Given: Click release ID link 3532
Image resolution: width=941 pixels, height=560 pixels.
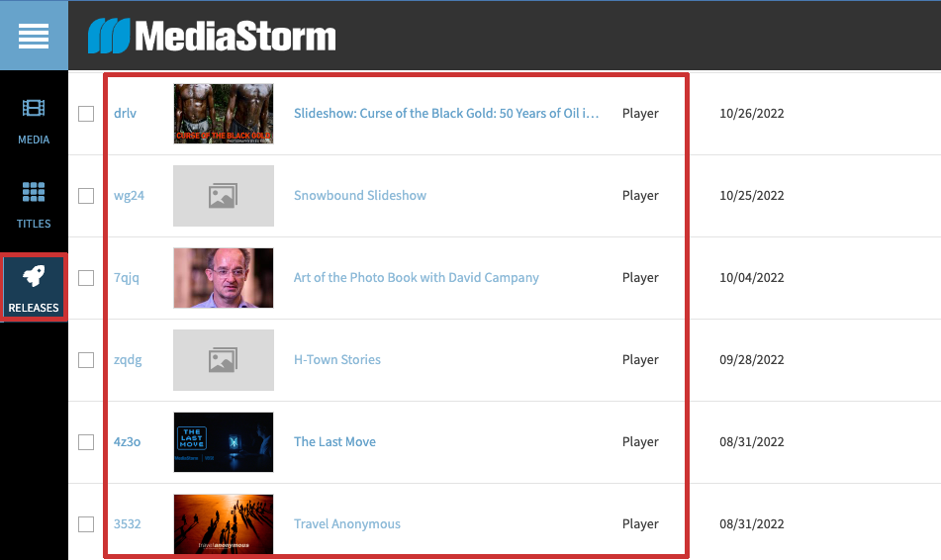Looking at the screenshot, I should (128, 524).
